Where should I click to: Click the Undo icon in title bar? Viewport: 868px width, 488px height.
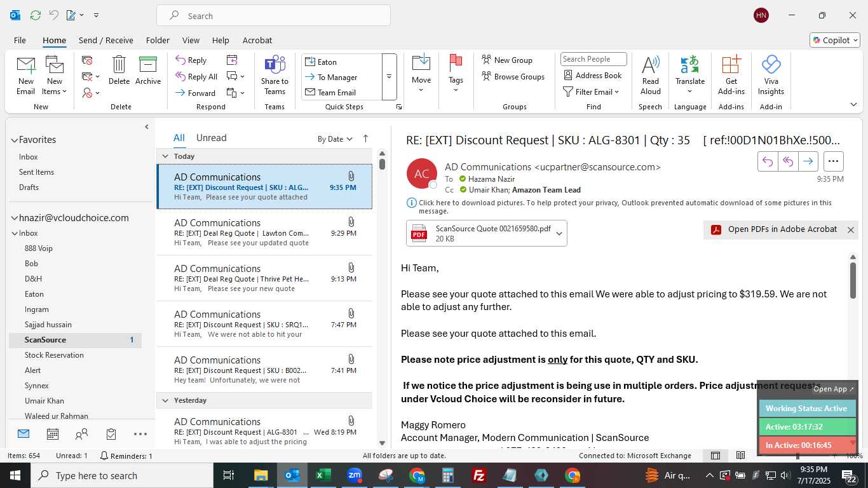53,15
